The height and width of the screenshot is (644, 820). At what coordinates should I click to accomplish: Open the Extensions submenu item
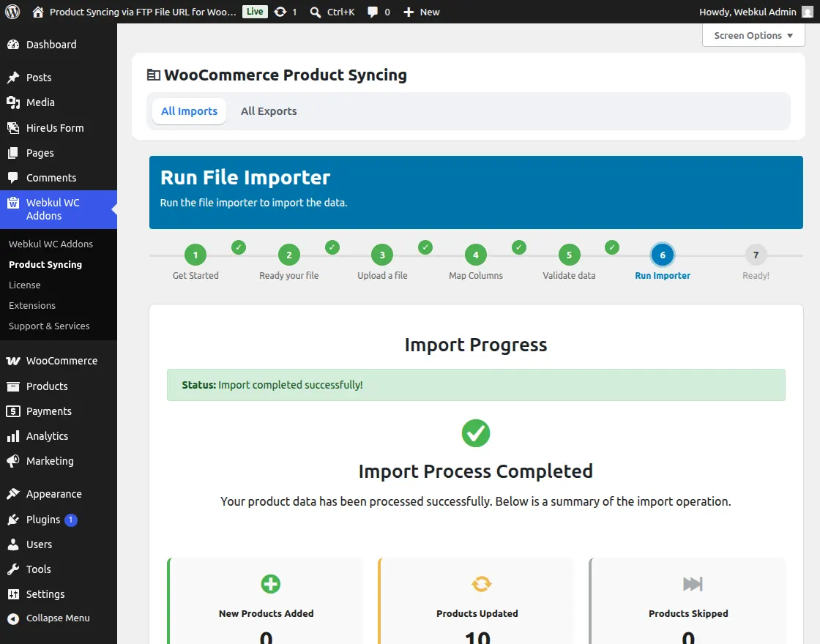point(32,305)
